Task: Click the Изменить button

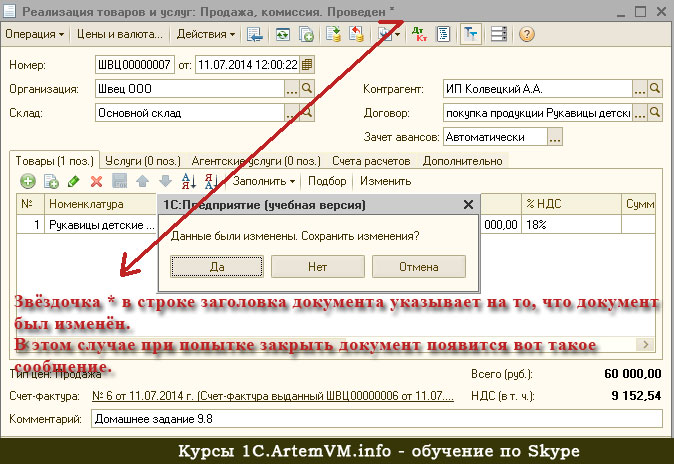Action: point(386,181)
